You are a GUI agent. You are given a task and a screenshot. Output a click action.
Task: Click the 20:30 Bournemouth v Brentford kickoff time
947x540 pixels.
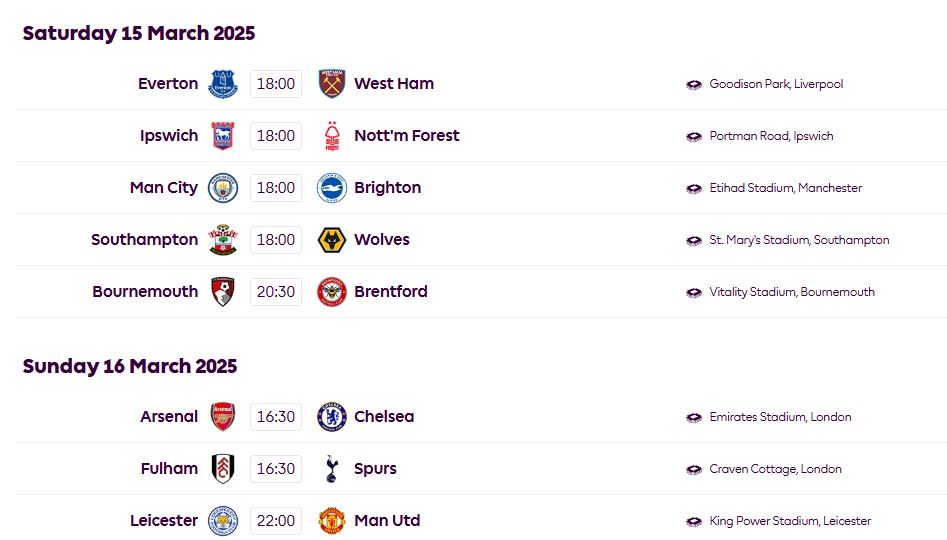pyautogui.click(x=276, y=292)
